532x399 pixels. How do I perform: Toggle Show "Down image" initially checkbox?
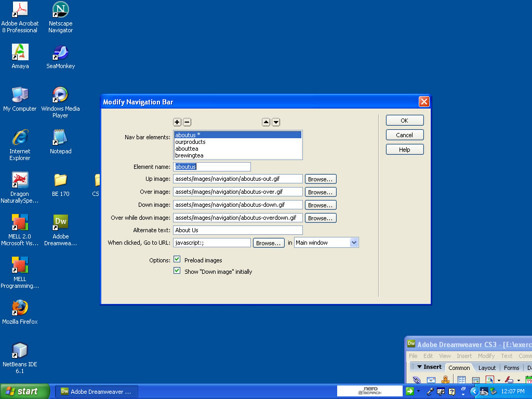tap(177, 271)
